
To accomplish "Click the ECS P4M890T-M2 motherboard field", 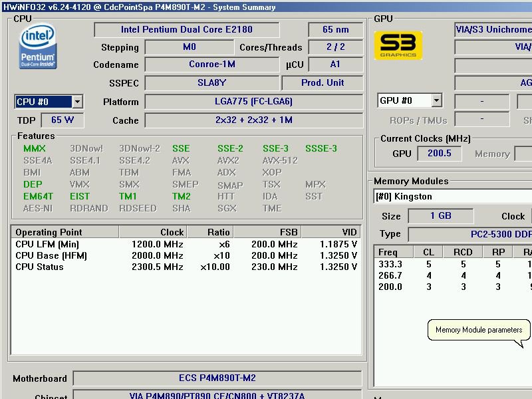I will [x=217, y=378].
